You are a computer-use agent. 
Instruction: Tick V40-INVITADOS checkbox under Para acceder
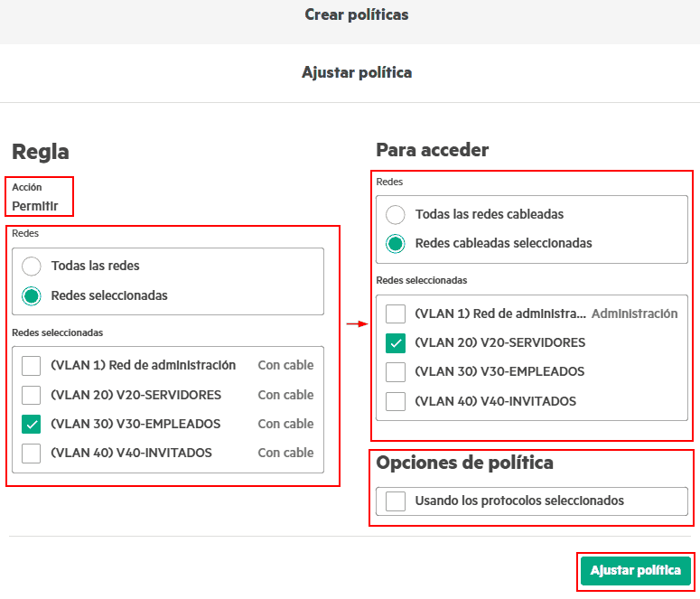(396, 401)
